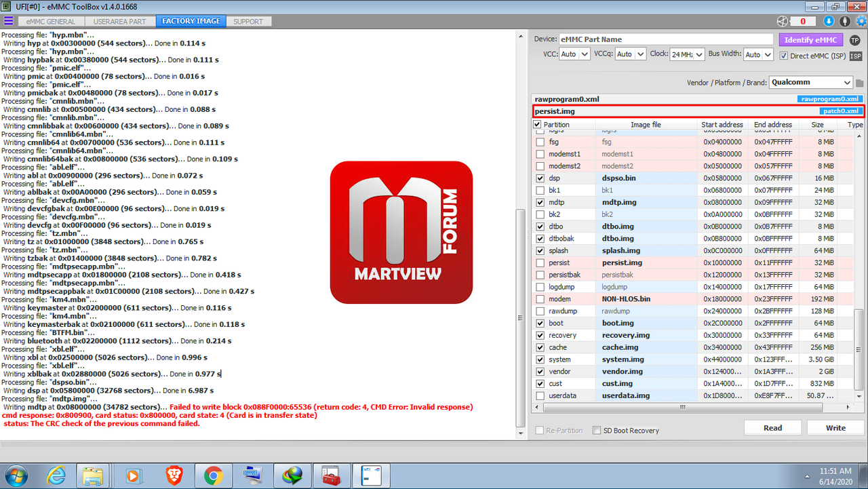Click the ISP pinout icon
Viewport: 868px width, 489px height.
click(x=855, y=56)
